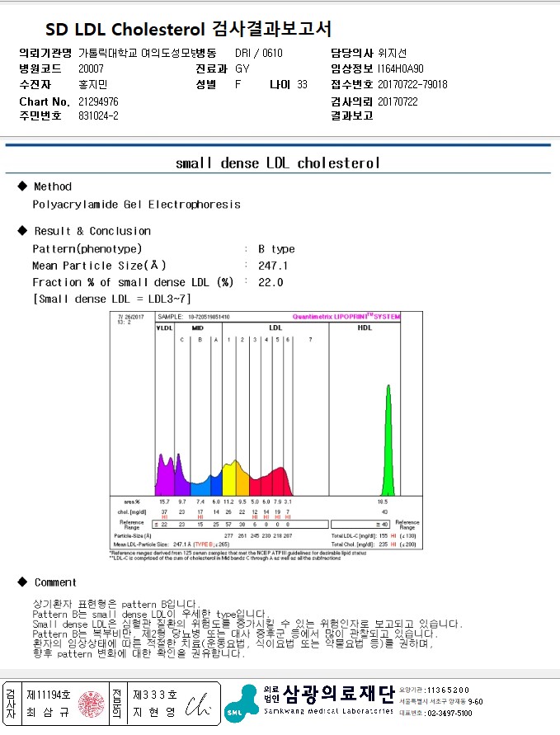560x735 pixels.
Task: Click the clinical info 'I164H0A90'
Action: pos(401,69)
